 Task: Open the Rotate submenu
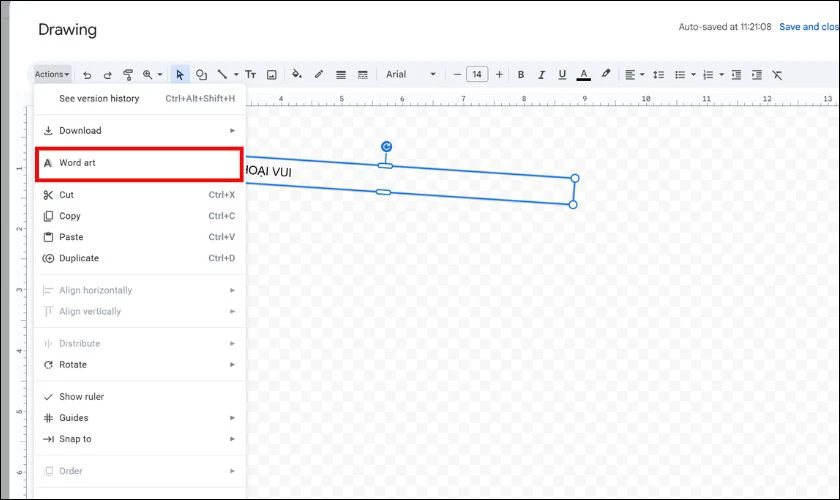[140, 365]
